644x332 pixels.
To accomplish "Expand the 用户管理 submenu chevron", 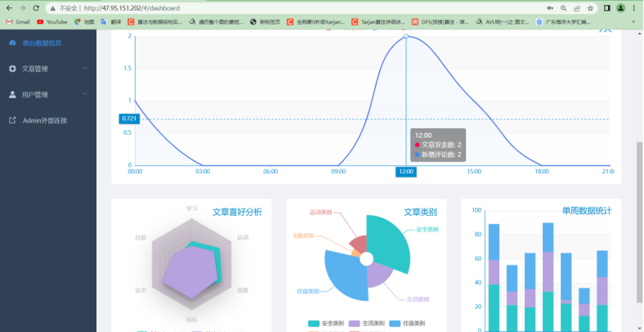I will (85, 95).
